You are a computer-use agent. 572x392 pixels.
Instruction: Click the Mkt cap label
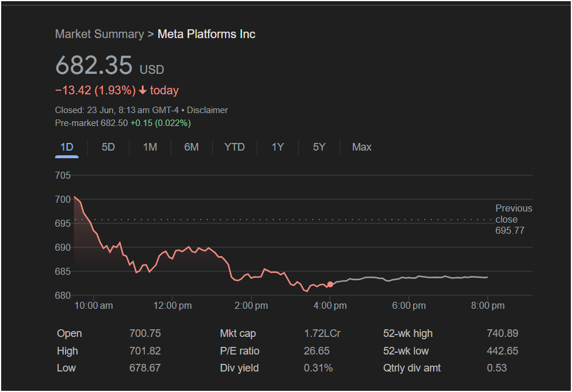click(238, 333)
